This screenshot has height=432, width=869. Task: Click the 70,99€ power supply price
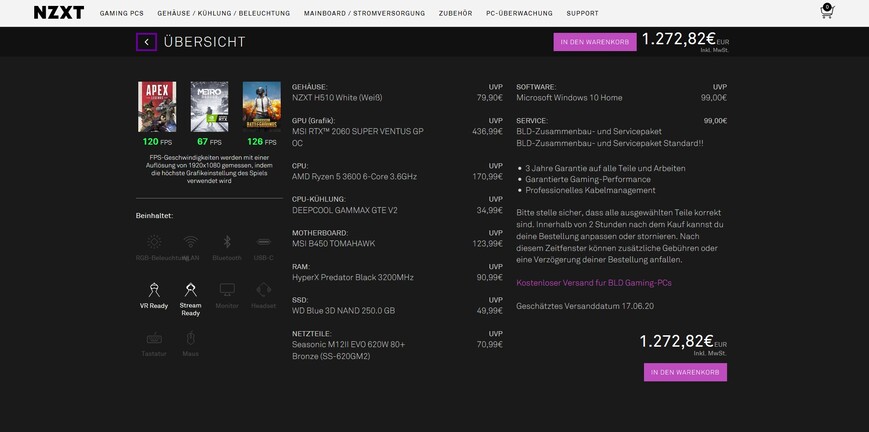coord(489,344)
